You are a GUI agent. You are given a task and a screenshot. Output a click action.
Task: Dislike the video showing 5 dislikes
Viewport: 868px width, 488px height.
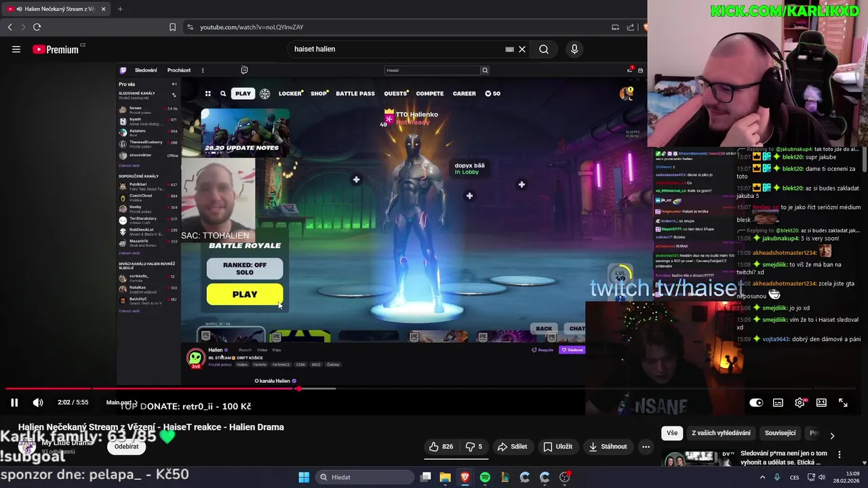point(474,447)
